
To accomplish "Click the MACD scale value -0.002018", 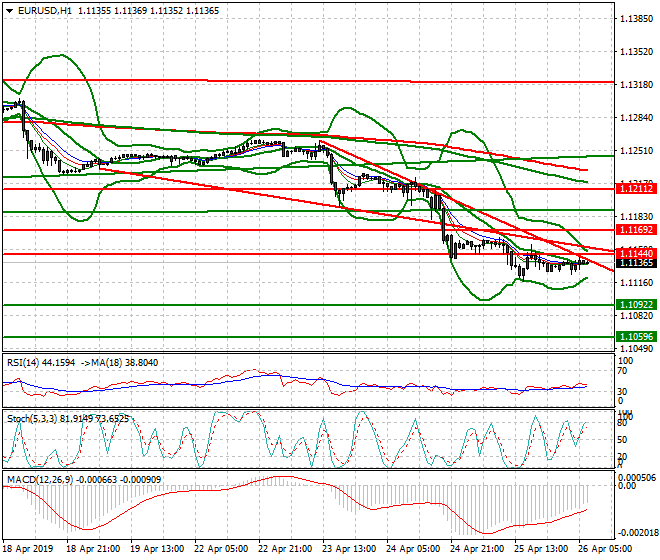I will 638,533.
